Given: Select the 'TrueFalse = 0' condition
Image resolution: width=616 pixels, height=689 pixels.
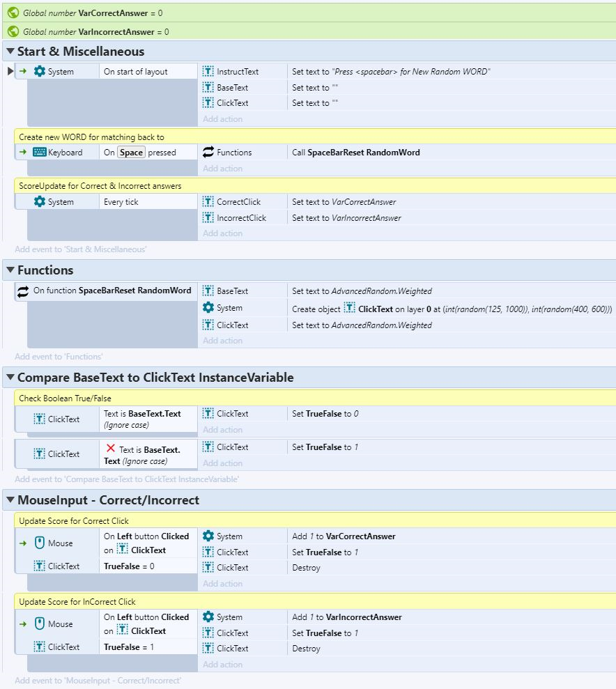Looking at the screenshot, I should point(129,566).
